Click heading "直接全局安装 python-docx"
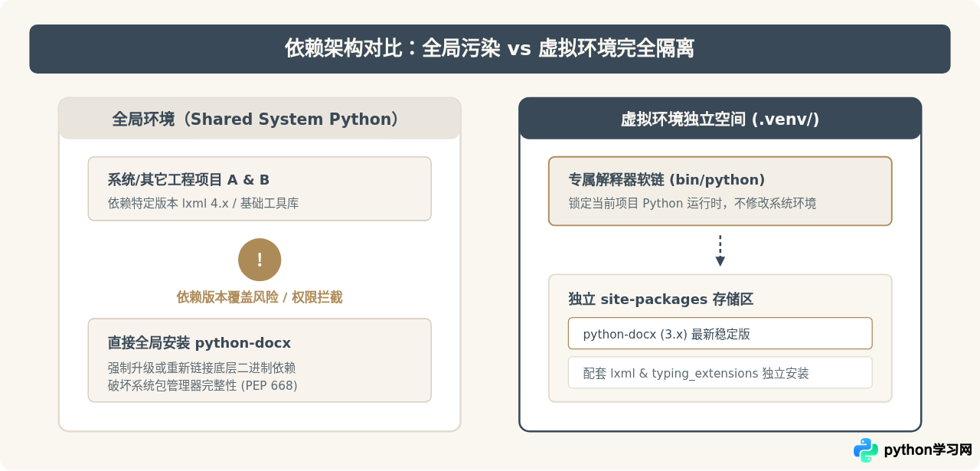The height and width of the screenshot is (471, 980). pos(199,342)
